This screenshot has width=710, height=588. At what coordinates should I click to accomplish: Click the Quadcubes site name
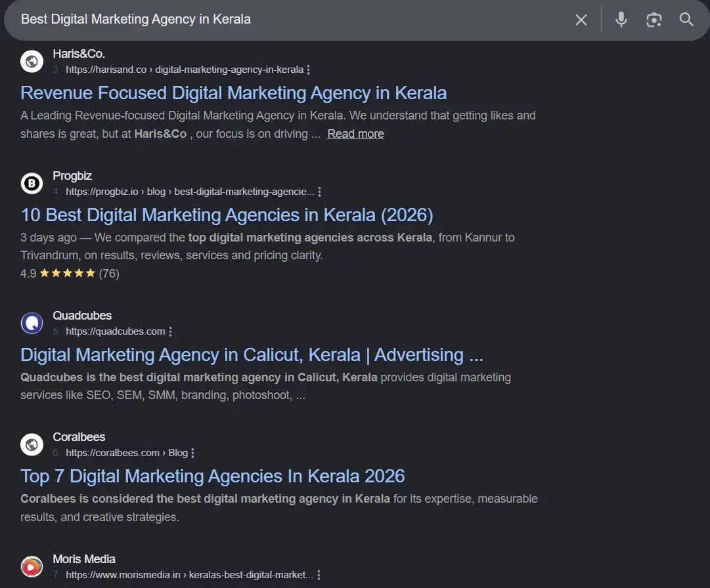coord(82,316)
